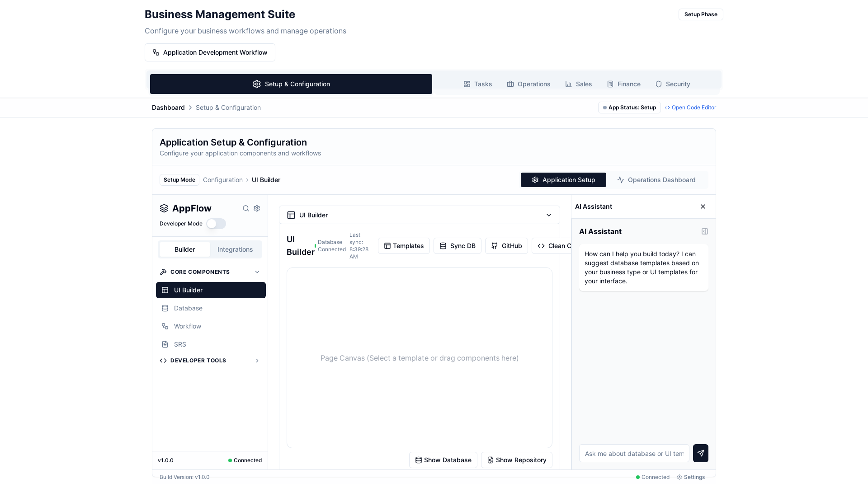Select Setup & Configuration main tab
Viewport: 868px width, 488px height.
coord(291,84)
